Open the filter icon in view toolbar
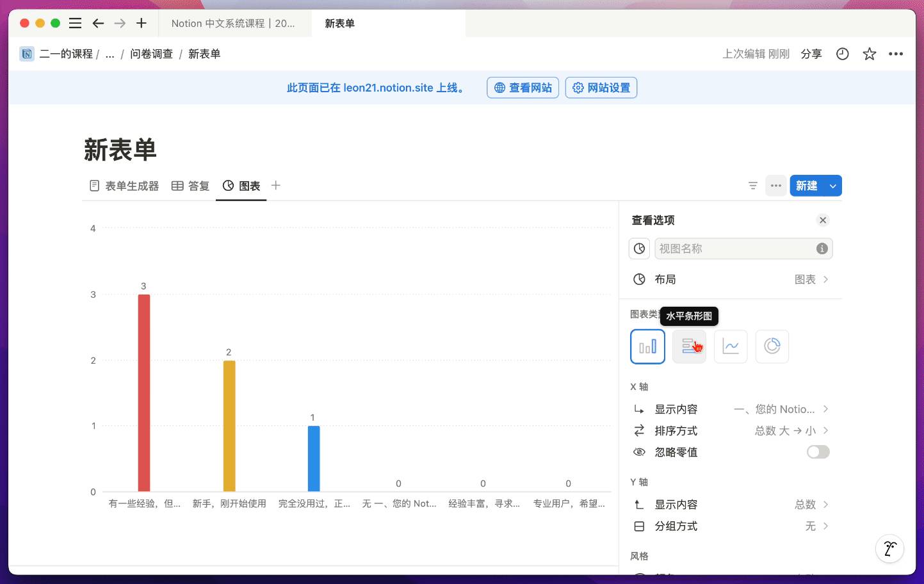Image resolution: width=924 pixels, height=584 pixels. [753, 186]
